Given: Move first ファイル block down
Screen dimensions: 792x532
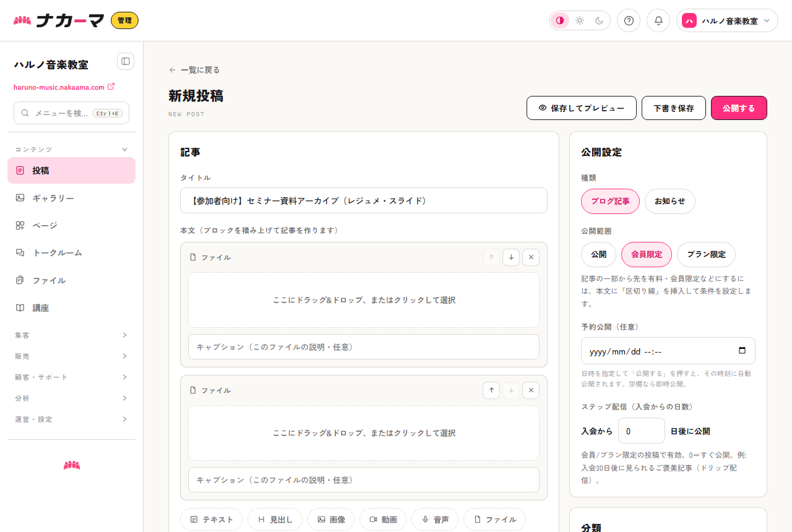Looking at the screenshot, I should click(x=511, y=257).
